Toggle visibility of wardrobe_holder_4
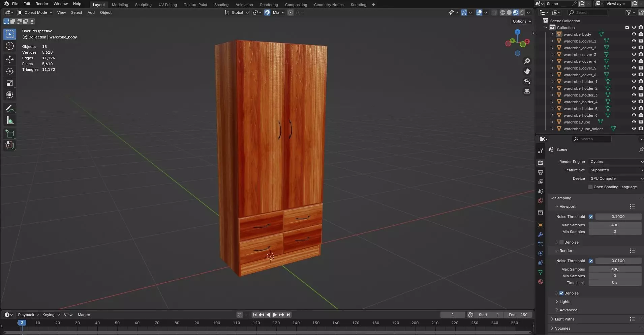 634,102
